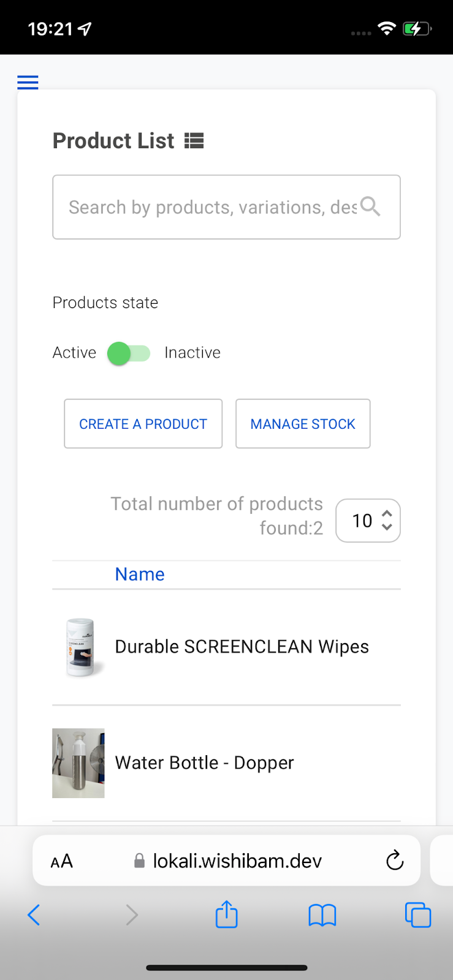Select the Water Bottle - Dopper name
The image size is (453, 980).
(204, 763)
